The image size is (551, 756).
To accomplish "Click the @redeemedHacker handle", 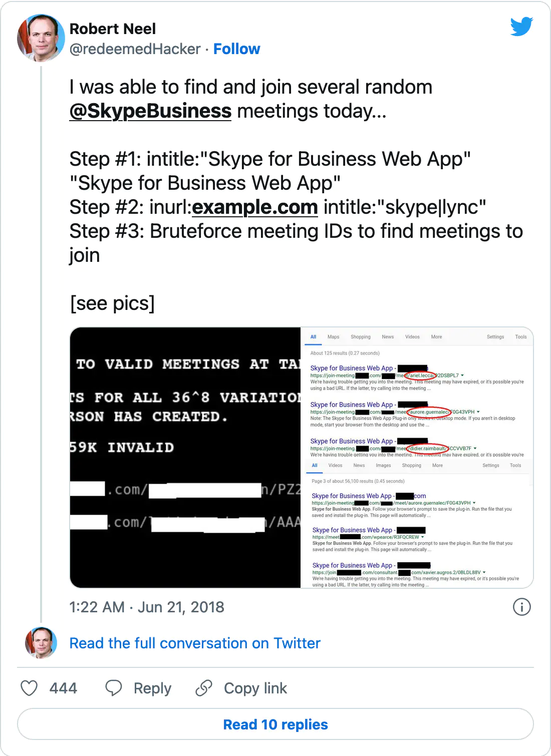I will [135, 49].
